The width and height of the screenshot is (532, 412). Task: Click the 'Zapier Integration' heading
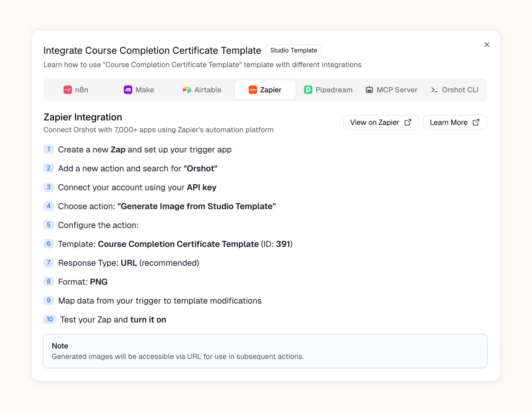[x=83, y=117]
